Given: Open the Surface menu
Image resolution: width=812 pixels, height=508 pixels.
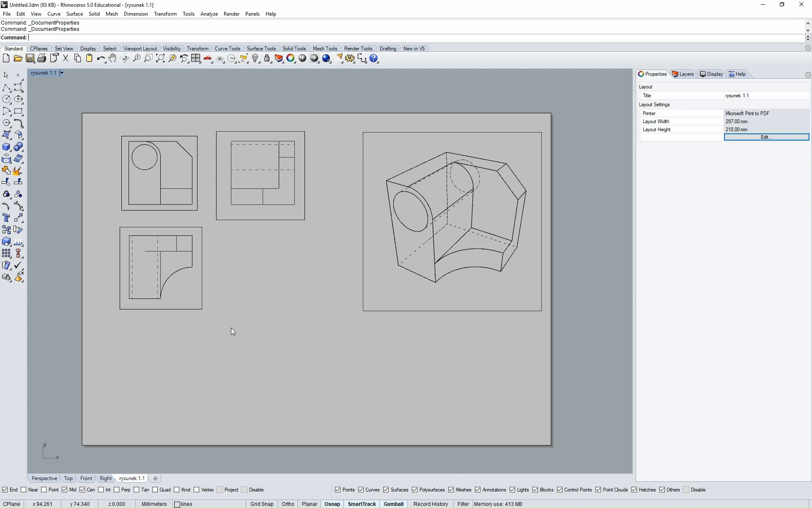Looking at the screenshot, I should point(74,14).
